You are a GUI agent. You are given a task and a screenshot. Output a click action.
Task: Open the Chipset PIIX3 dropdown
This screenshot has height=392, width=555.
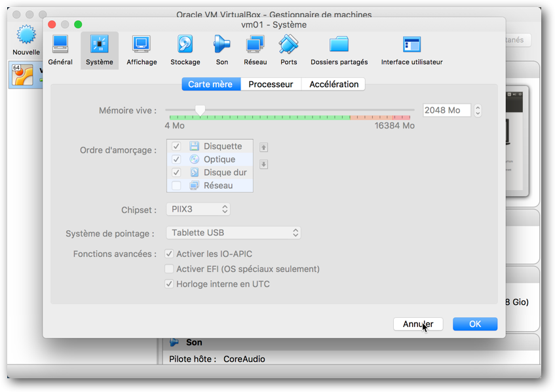(x=198, y=209)
